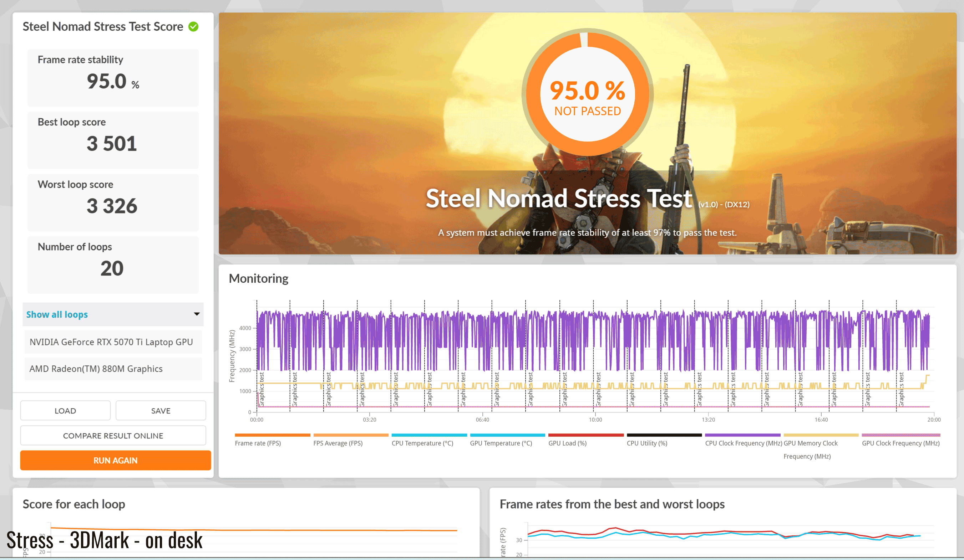Toggle GPU Load (%) legend swatch
Screen dimensions: 964x560
[x=586, y=435]
